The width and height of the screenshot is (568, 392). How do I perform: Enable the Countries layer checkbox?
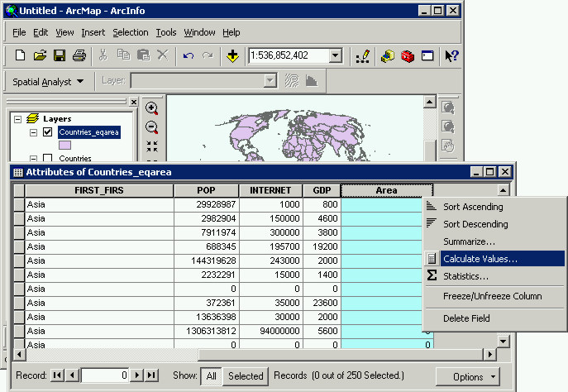point(47,158)
